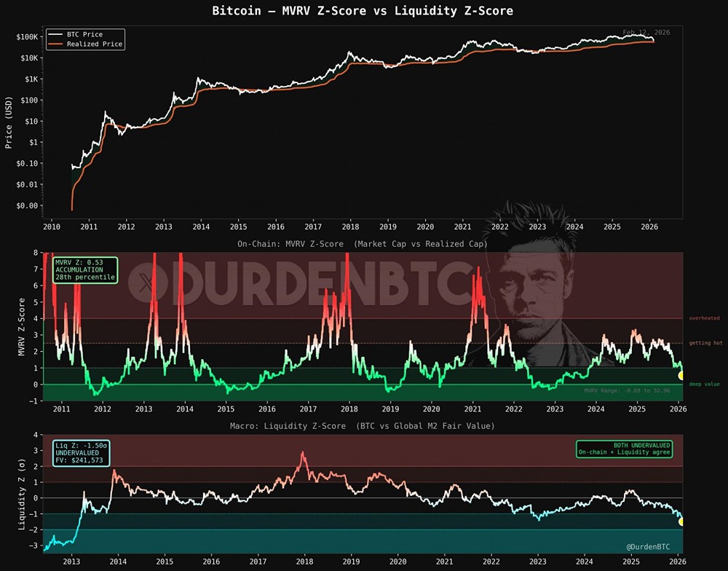This screenshot has height=571, width=728.
Task: Click the '$0.10' price tick
Action: point(27,163)
